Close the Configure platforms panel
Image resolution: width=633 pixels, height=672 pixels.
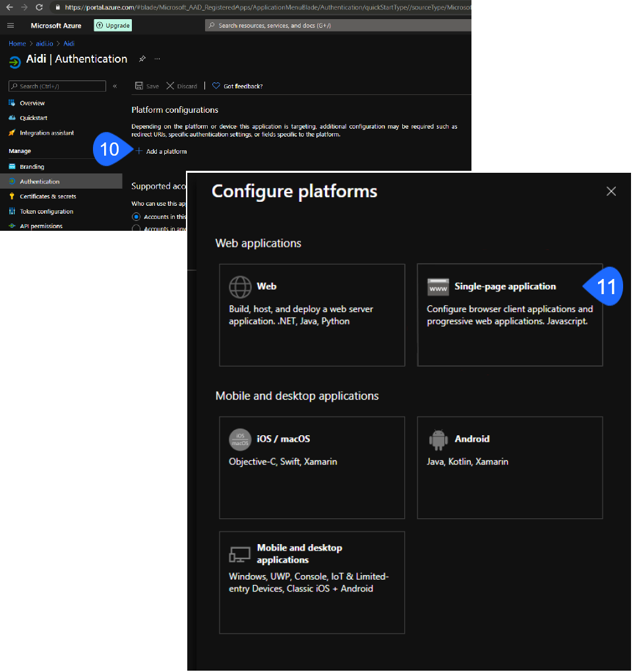pyautogui.click(x=611, y=191)
